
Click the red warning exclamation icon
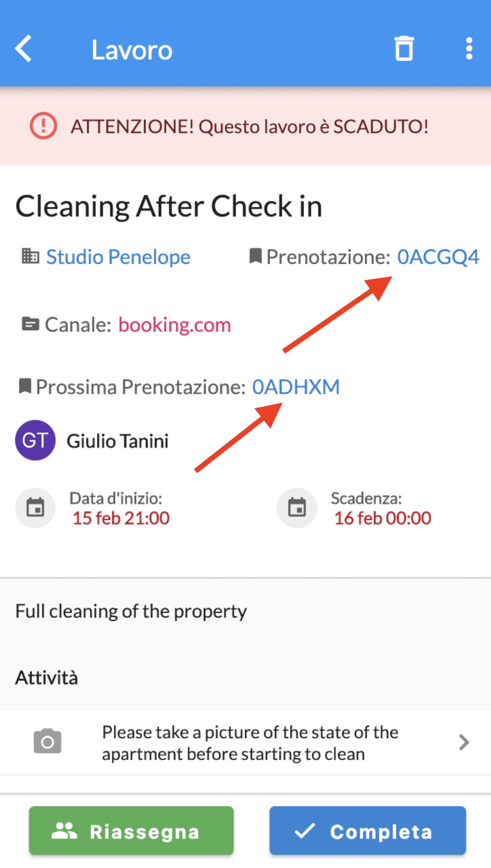43,126
